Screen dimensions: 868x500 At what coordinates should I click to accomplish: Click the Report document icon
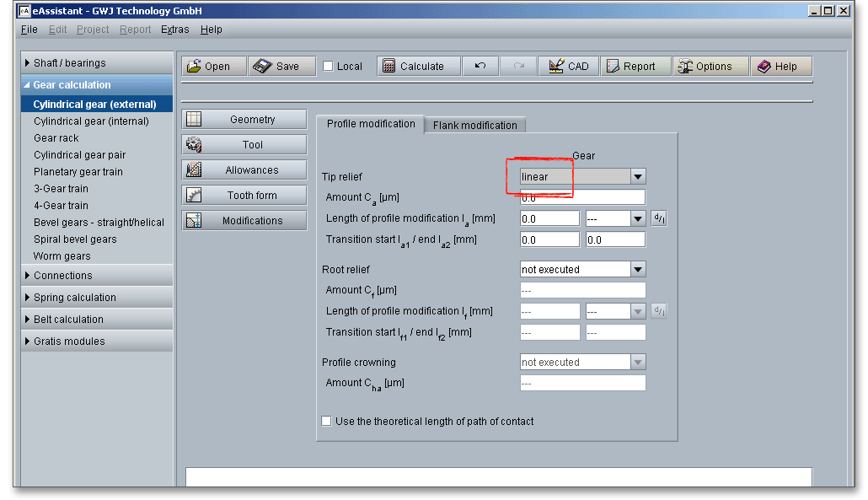[612, 67]
